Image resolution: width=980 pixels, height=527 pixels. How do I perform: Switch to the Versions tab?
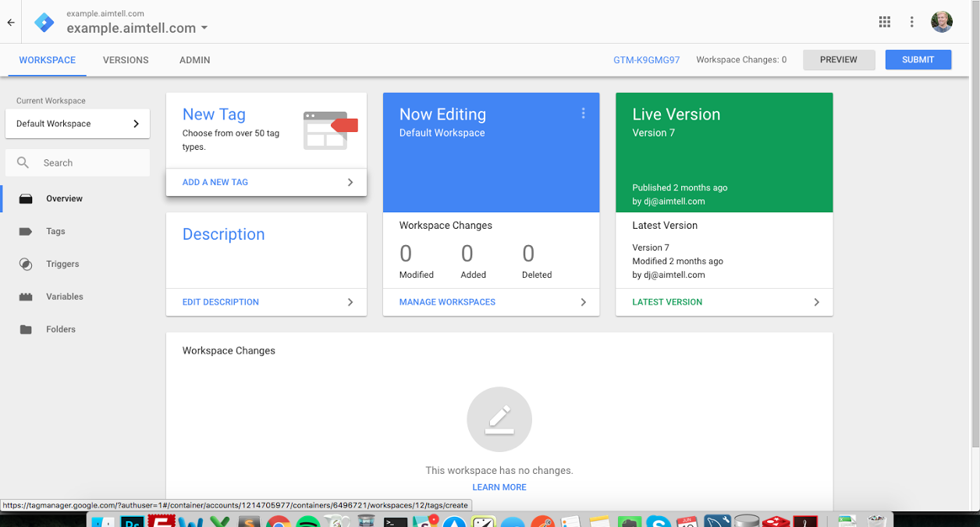point(126,60)
